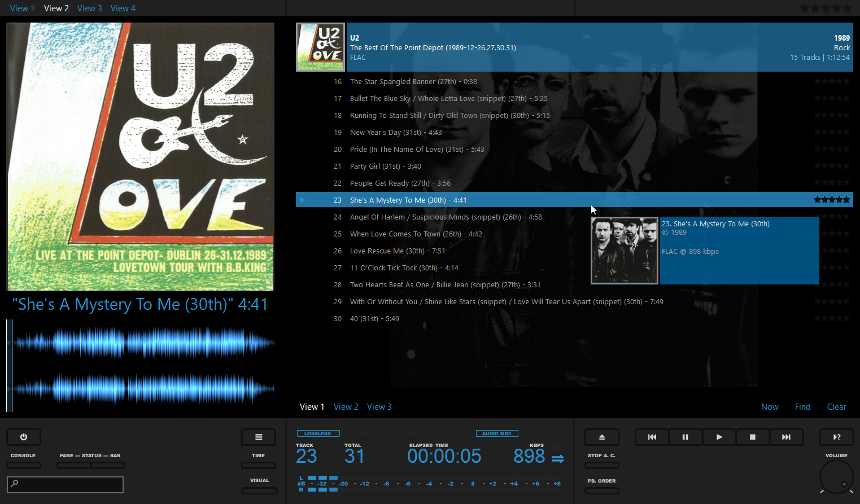Viewport: 860px width, 504px height.
Task: Select track 25 When Love Comes To Town
Action: (574, 234)
